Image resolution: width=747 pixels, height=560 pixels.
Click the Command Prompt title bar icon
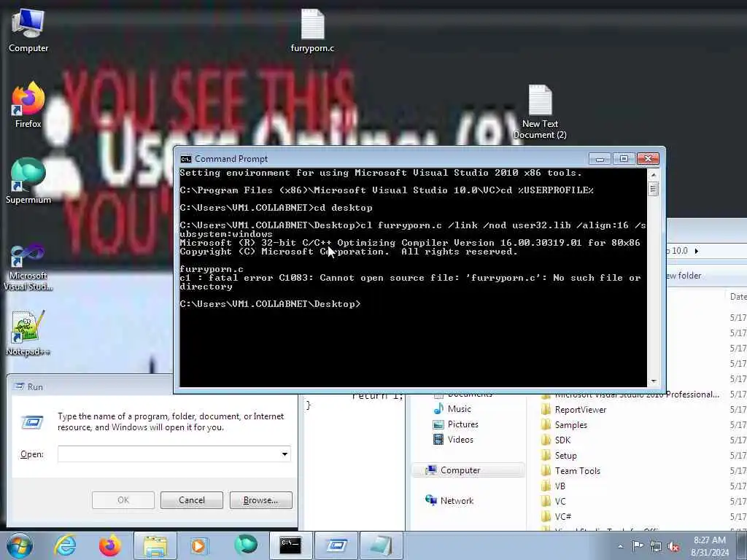186,158
